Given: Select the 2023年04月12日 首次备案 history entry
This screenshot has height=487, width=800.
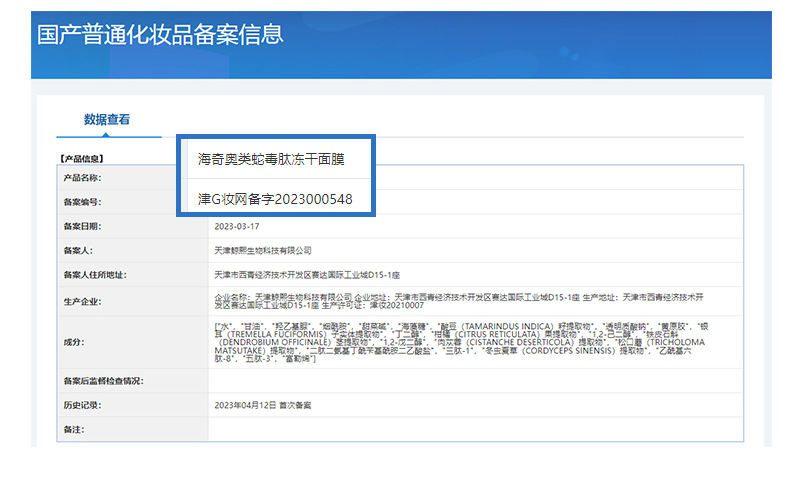Looking at the screenshot, I should point(263,405).
